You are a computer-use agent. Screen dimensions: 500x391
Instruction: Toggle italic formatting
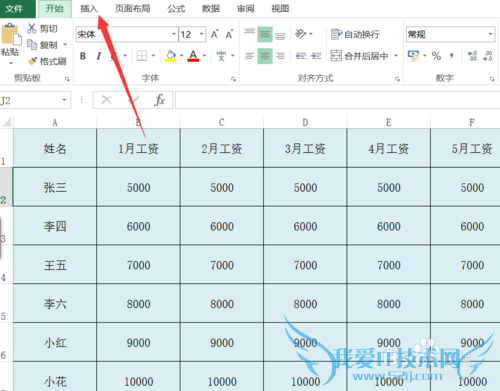99,56
